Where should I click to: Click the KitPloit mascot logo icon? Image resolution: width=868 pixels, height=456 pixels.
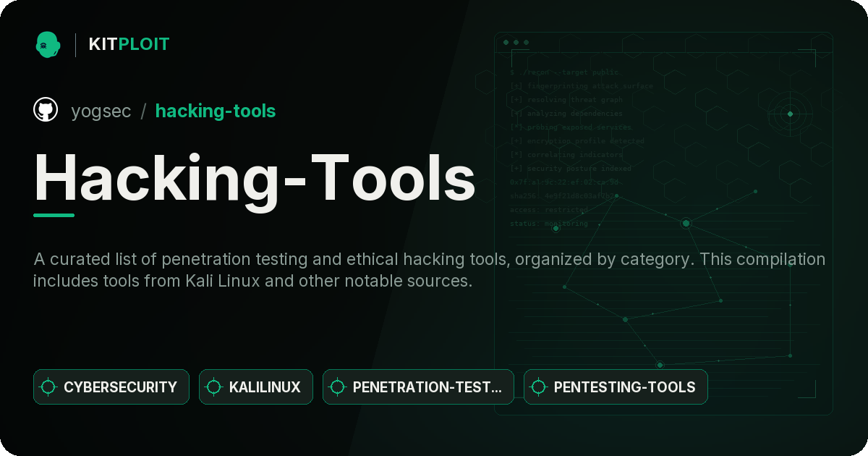point(48,44)
